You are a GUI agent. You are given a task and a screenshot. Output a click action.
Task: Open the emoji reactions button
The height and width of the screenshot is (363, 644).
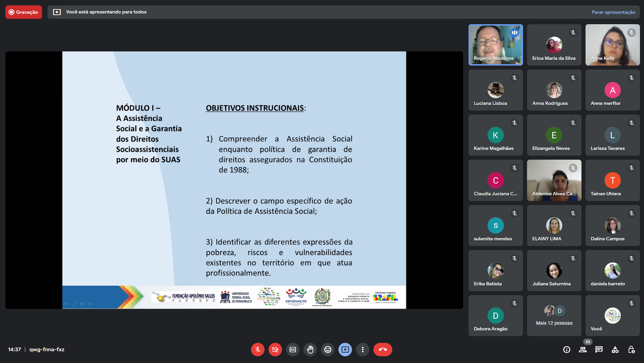click(x=328, y=350)
